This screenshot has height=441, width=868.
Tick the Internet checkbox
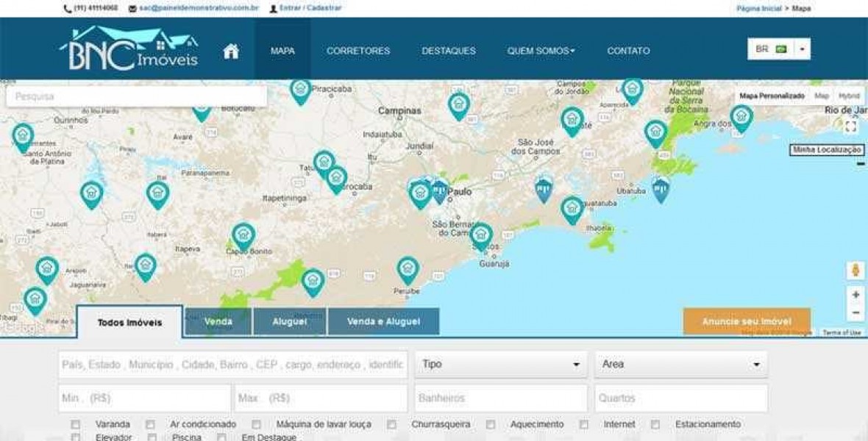click(584, 424)
